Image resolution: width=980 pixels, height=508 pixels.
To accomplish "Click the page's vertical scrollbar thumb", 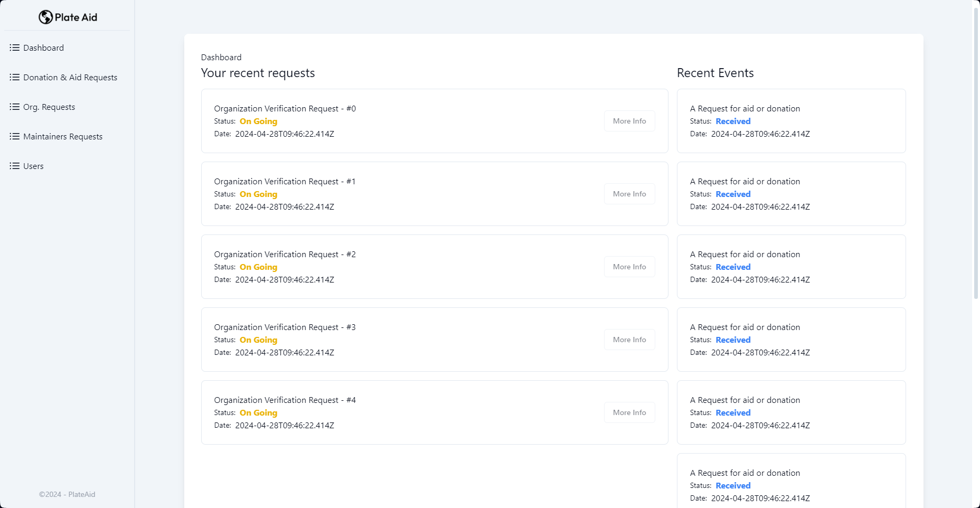I will 976,153.
